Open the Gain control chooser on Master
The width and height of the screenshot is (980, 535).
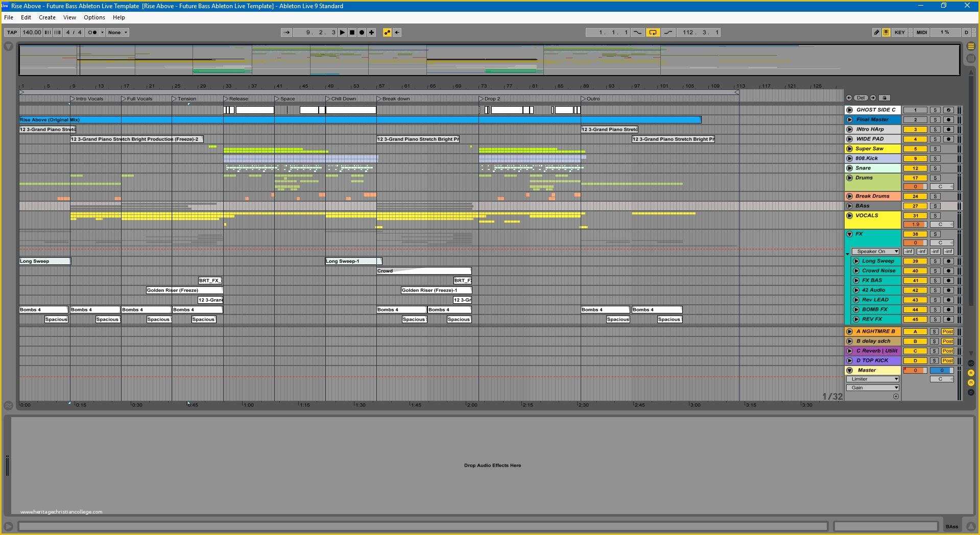[x=872, y=387]
